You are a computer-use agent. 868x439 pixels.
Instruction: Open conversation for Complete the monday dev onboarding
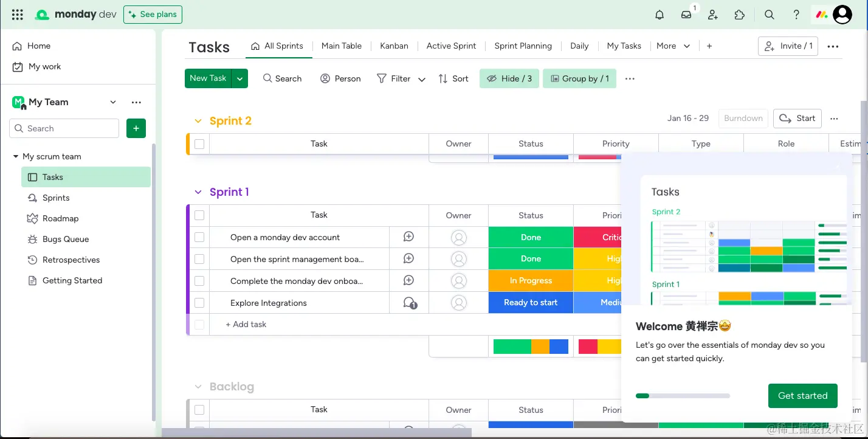[409, 281]
